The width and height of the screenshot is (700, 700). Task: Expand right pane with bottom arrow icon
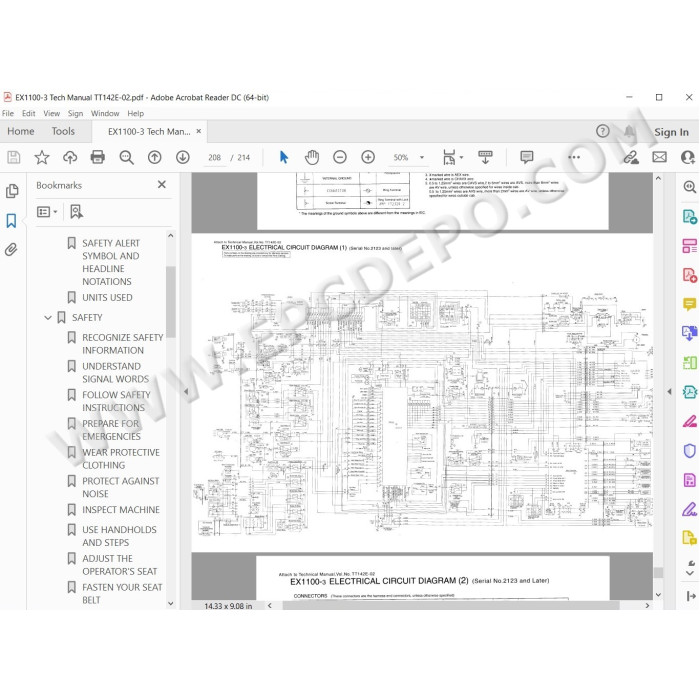tap(691, 596)
